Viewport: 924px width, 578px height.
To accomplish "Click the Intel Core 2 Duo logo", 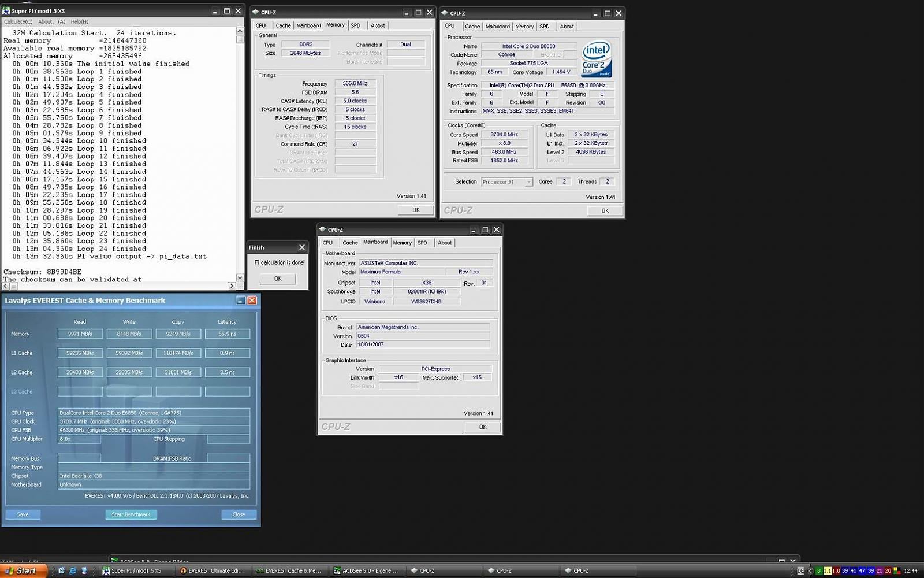I will (x=597, y=58).
